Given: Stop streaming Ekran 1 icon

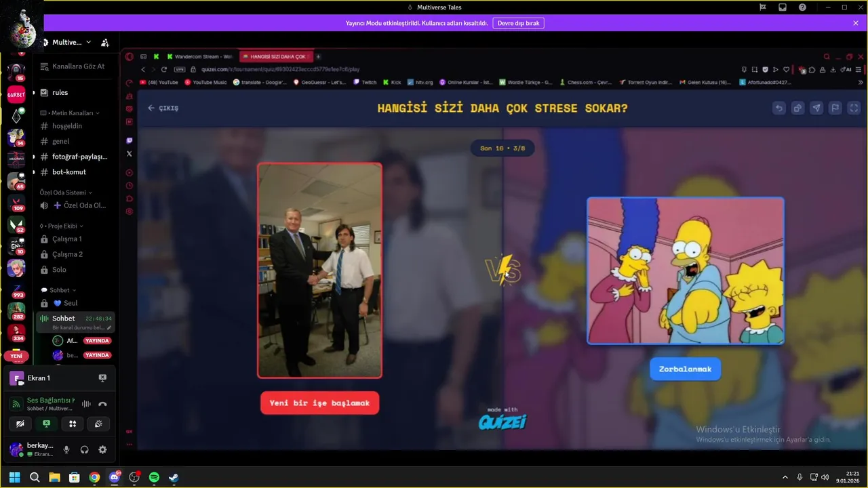Looking at the screenshot, I should [x=102, y=378].
